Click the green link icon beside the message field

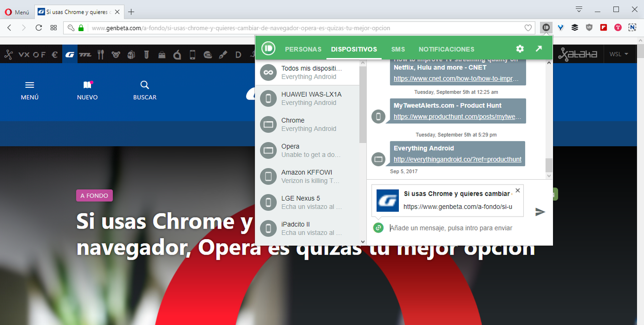click(379, 228)
